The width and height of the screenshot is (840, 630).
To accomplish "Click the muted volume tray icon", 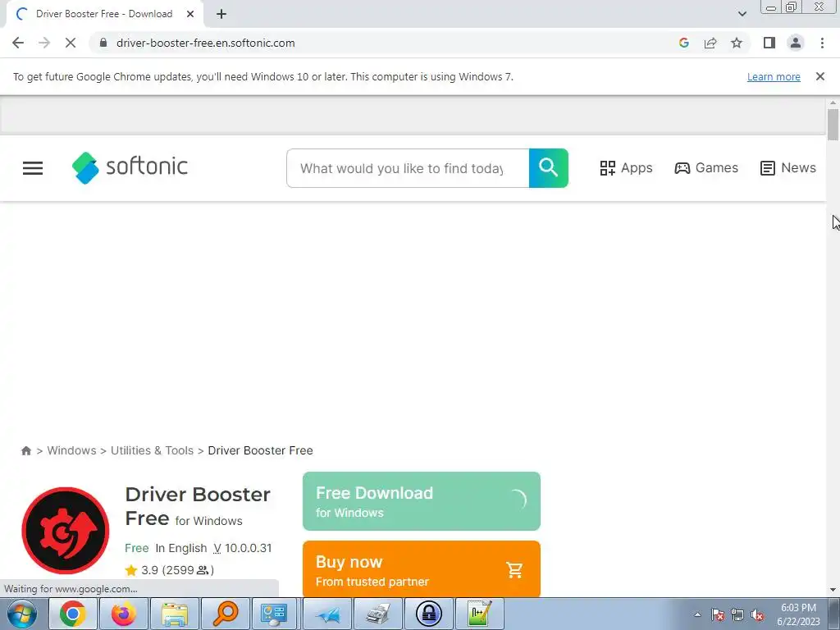I will coord(757,614).
